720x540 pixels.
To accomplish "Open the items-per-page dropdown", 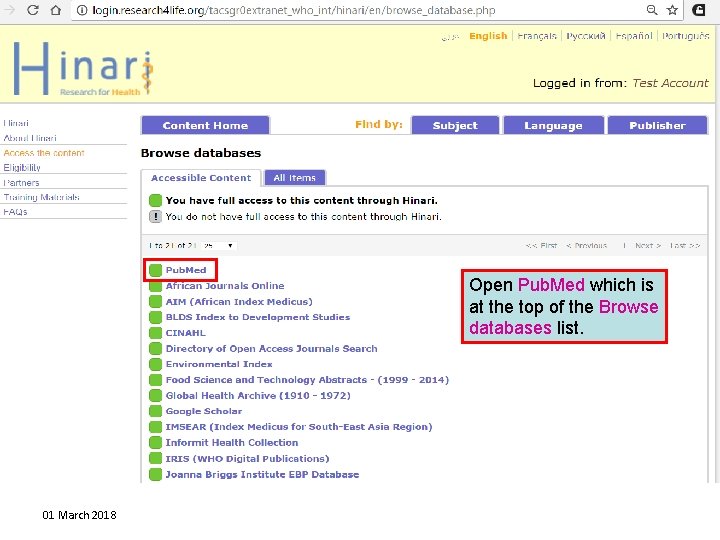I will coord(219,246).
